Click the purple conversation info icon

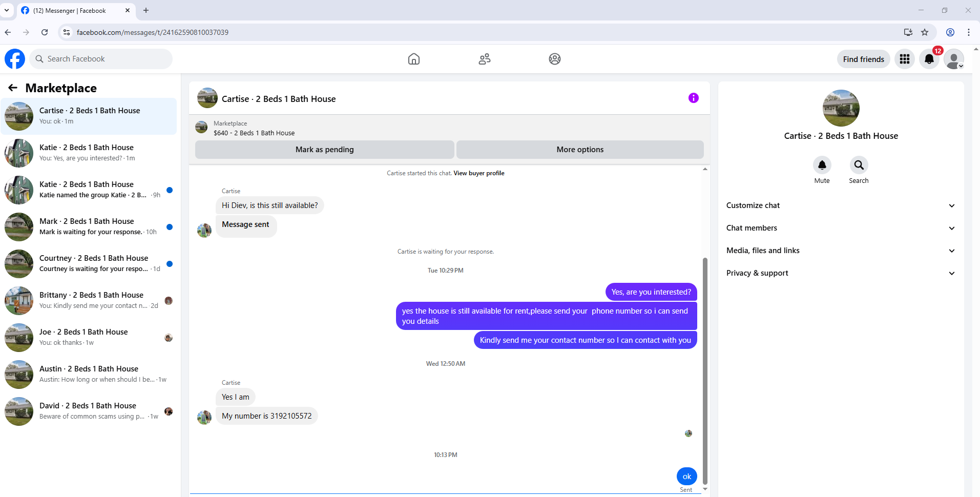tap(694, 98)
